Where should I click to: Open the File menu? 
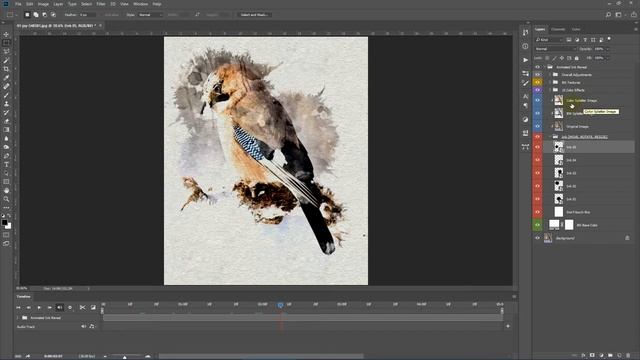(x=18, y=4)
